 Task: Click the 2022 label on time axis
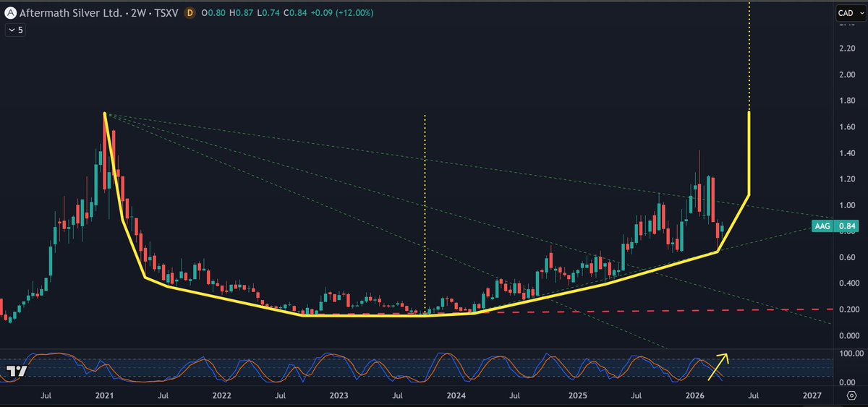pyautogui.click(x=221, y=396)
